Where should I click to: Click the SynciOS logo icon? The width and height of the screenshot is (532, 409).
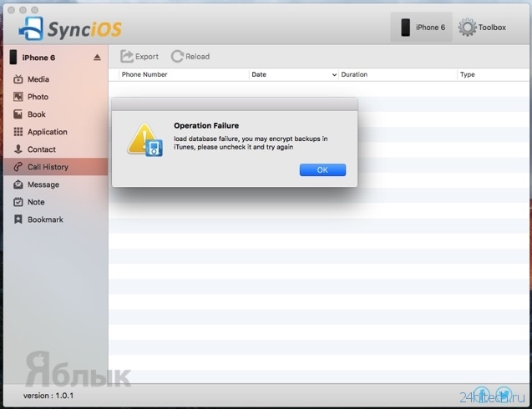(31, 28)
